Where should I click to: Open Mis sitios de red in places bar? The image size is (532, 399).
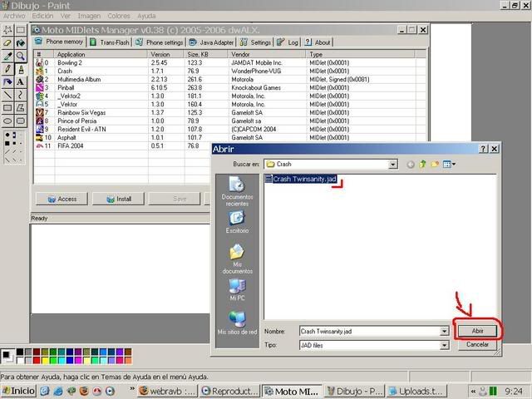point(237,323)
